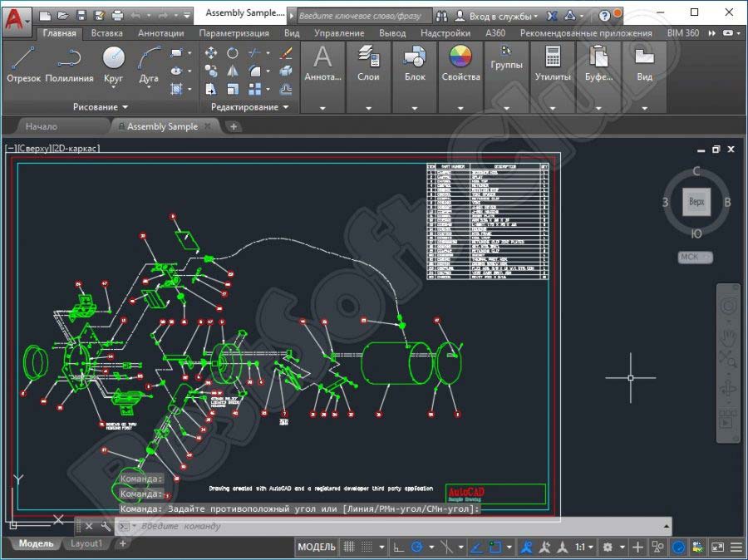Add a new layout with plus button
748x560 pixels.
(x=123, y=543)
